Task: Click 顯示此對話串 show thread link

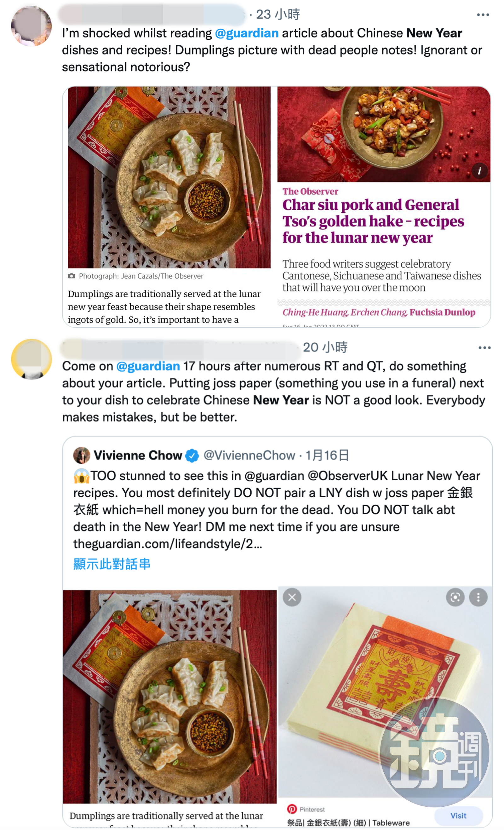Action: pos(112,564)
